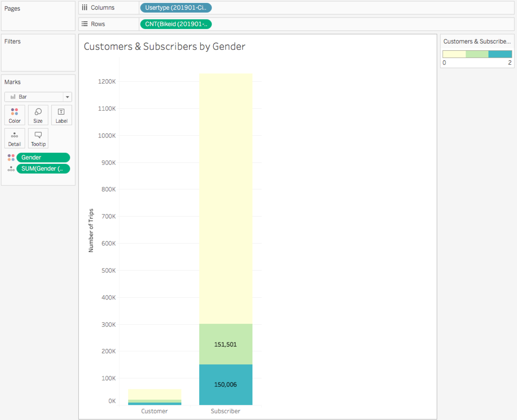The height and width of the screenshot is (420, 517).
Task: Open the Color marks card
Action: [x=15, y=115]
